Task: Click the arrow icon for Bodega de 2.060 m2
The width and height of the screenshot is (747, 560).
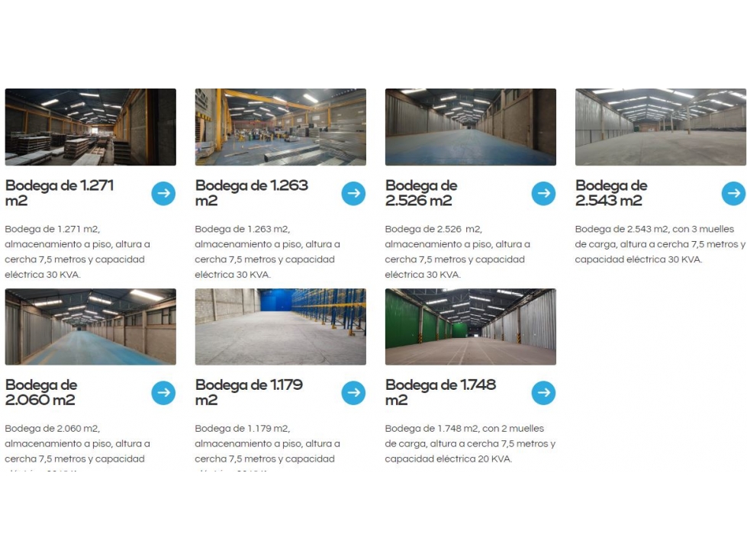Action: [x=163, y=393]
